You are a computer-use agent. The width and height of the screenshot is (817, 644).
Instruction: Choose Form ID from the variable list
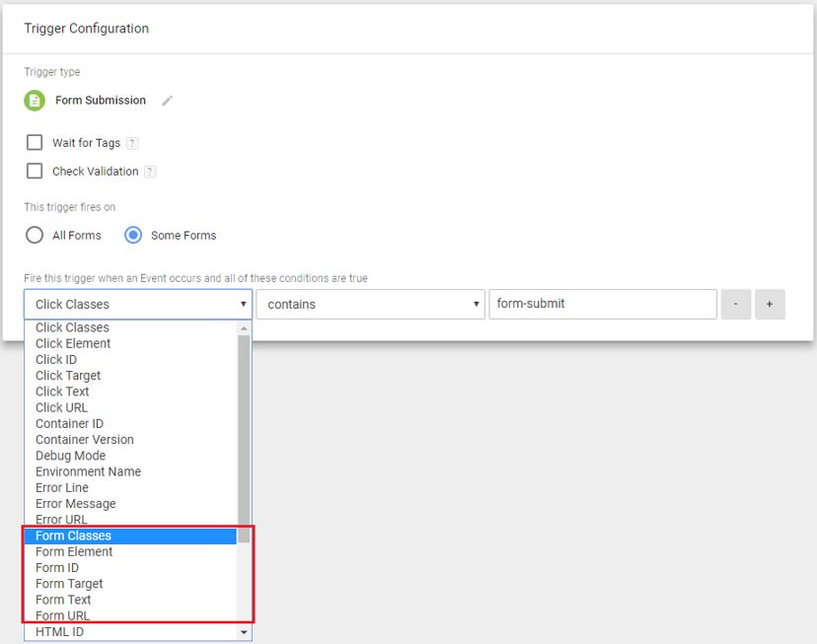[56, 568]
